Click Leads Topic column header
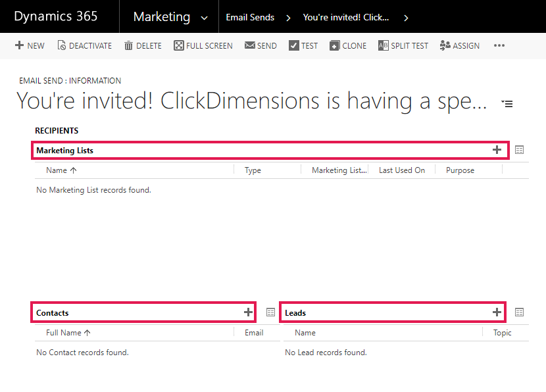The image size is (546, 392). pyautogui.click(x=502, y=332)
